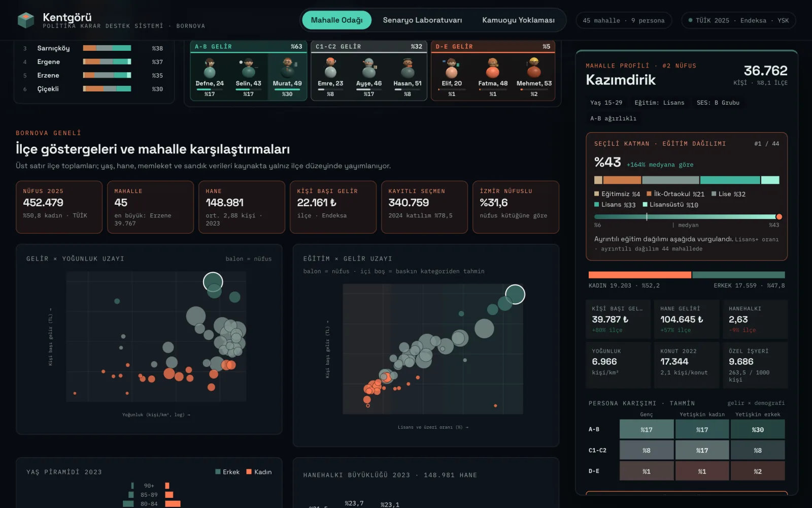This screenshot has height=508, width=812.
Task: Click the Özel İşyeri 9.686 tile
Action: [755, 365]
